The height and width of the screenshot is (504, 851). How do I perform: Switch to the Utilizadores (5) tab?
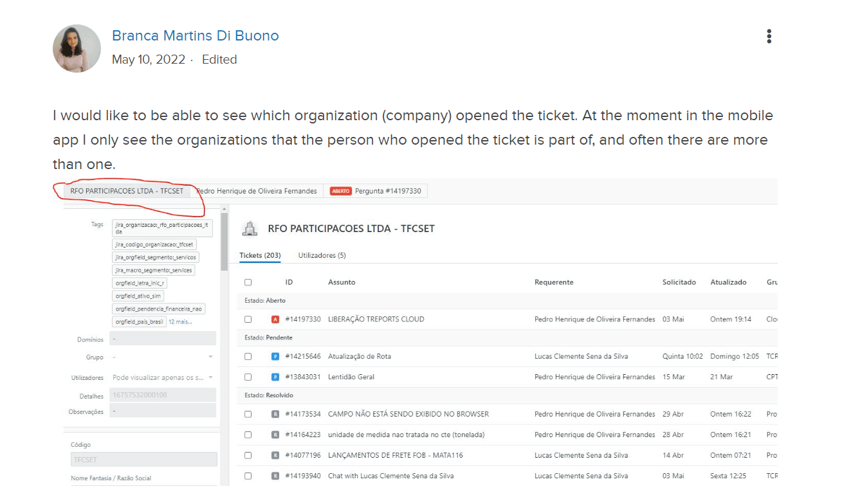pos(322,255)
